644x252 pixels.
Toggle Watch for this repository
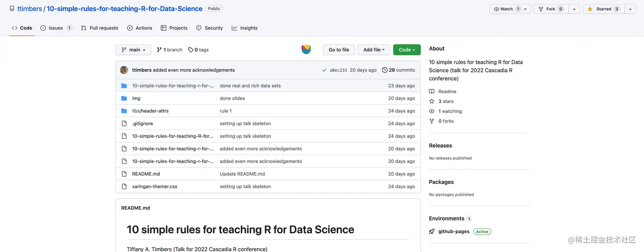tap(507, 9)
